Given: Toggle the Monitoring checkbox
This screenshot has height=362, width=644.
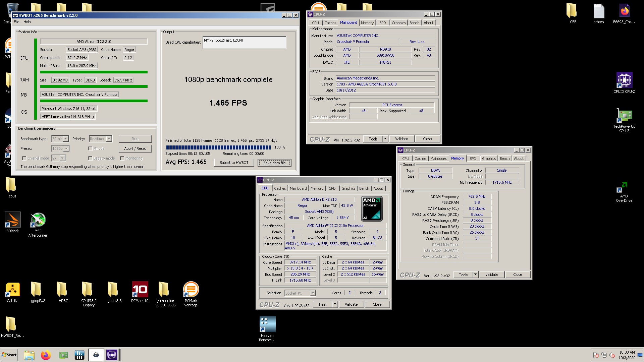Looking at the screenshot, I should coord(122,158).
